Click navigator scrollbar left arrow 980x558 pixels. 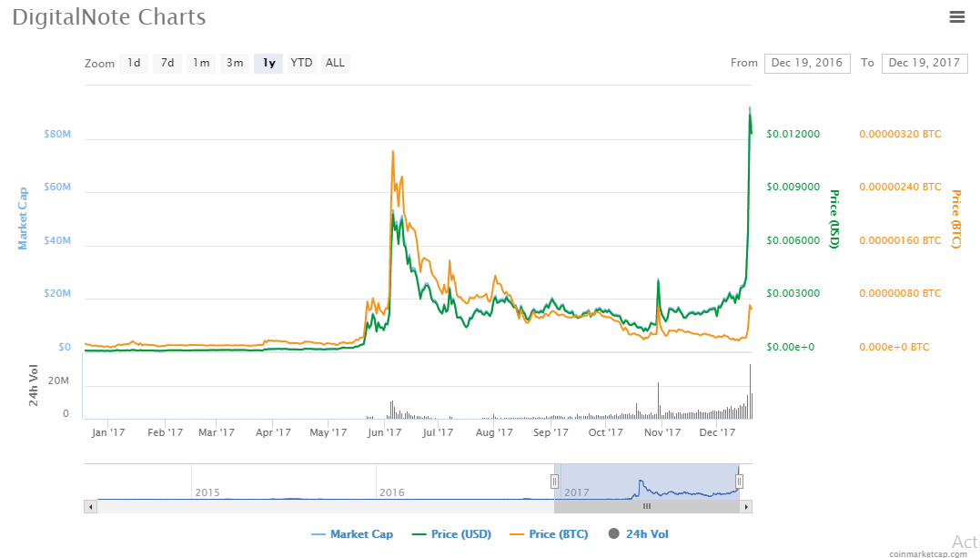(x=90, y=506)
